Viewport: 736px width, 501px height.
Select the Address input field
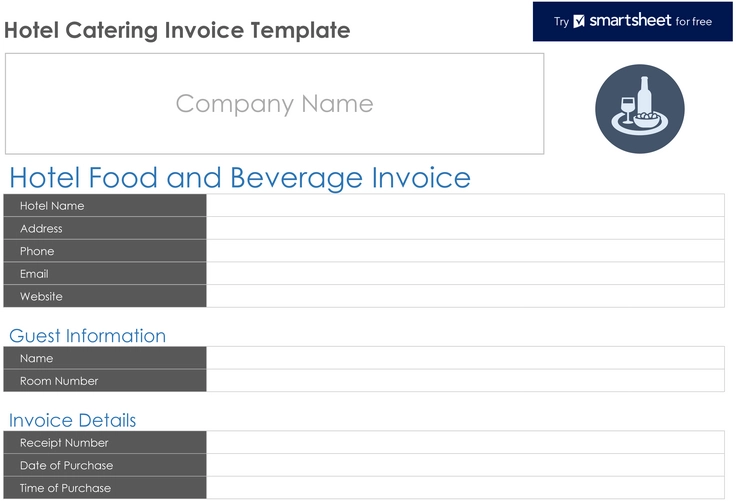[465, 229]
